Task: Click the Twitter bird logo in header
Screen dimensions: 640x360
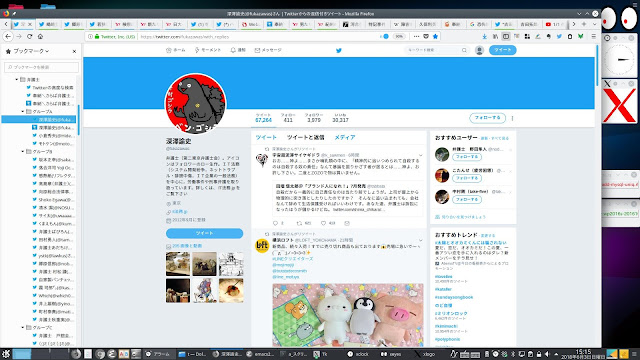Action: (338, 51)
